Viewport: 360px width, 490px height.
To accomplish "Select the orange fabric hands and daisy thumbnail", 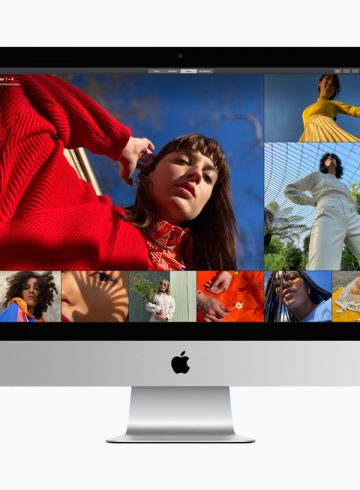I will click(230, 296).
